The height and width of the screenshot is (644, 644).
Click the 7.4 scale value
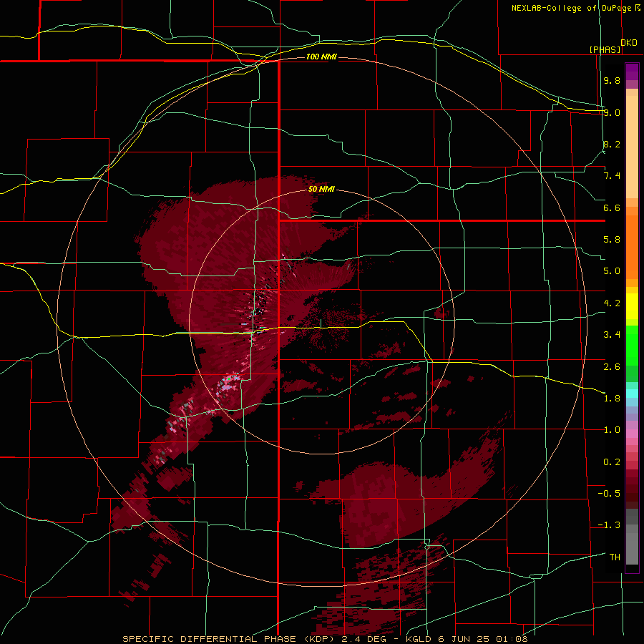(x=612, y=176)
